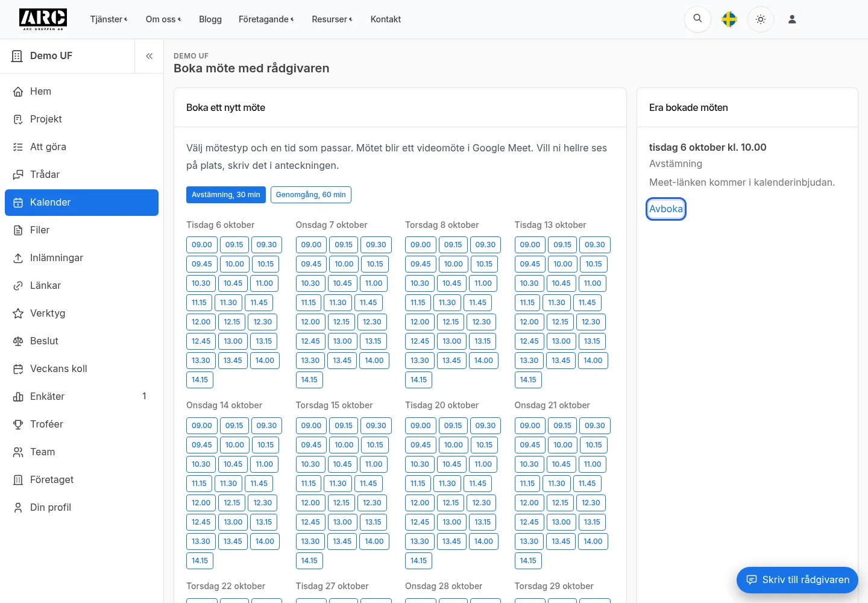Click Skriv till rådgivaren chat button
868x603 pixels.
[797, 580]
